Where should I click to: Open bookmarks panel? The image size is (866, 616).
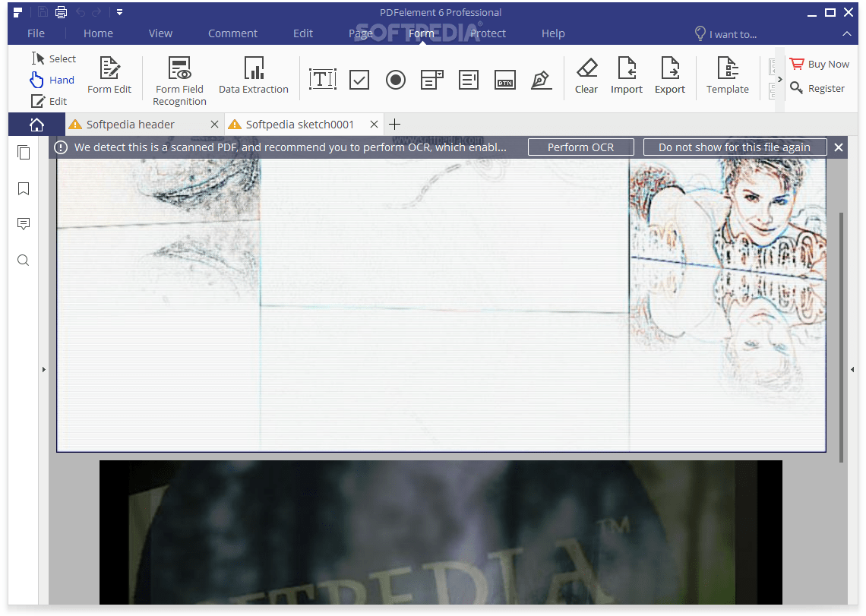tap(24, 189)
